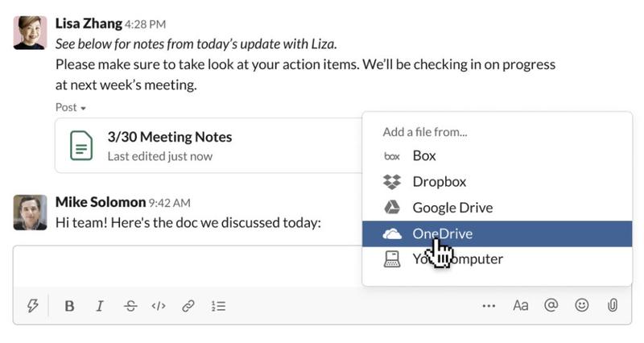The height and width of the screenshot is (343, 644).
Task: Open Mike Solomon's profile picture
Action: pos(30,213)
